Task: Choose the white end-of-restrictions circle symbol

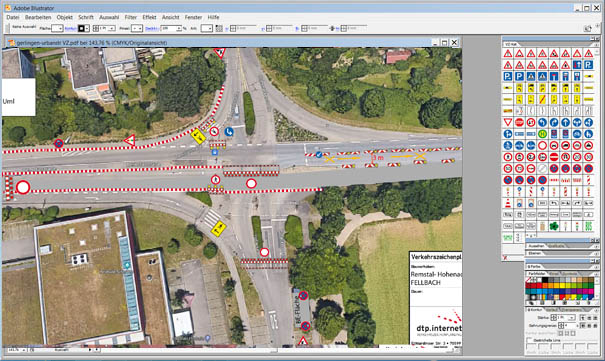Action: (542, 169)
